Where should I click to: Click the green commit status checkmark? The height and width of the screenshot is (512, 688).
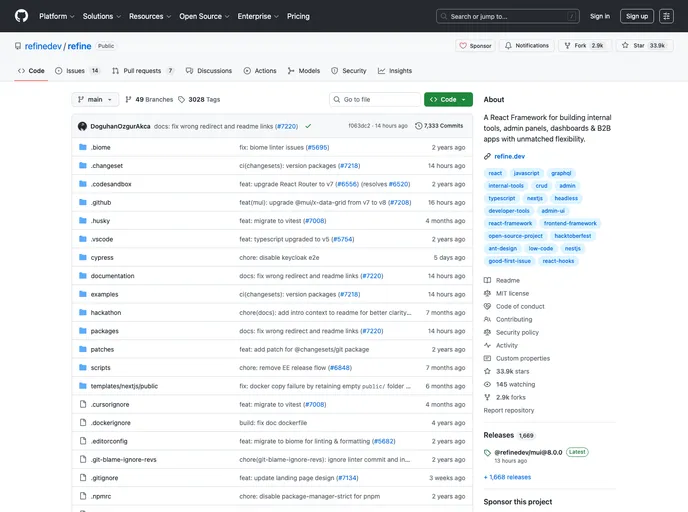coord(308,126)
